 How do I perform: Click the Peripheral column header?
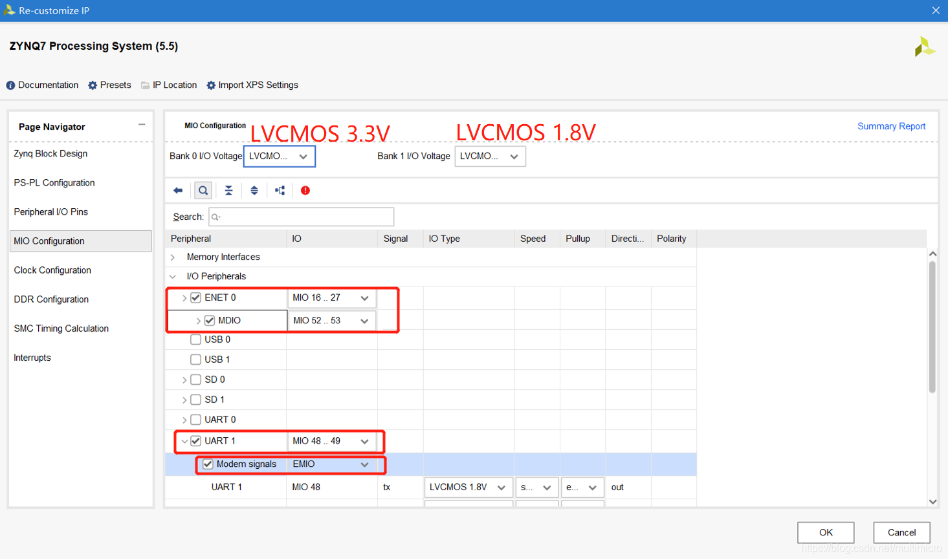[226, 239]
